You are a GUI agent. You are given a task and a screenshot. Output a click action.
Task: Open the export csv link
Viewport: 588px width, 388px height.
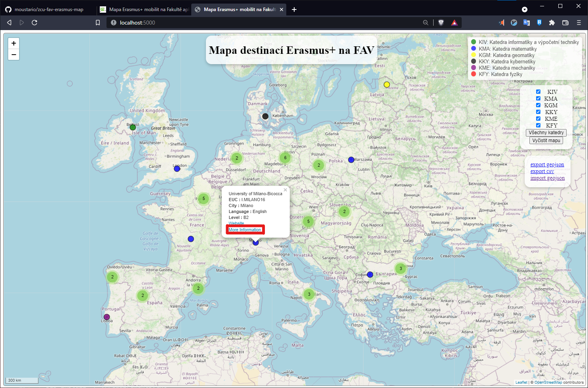(542, 171)
